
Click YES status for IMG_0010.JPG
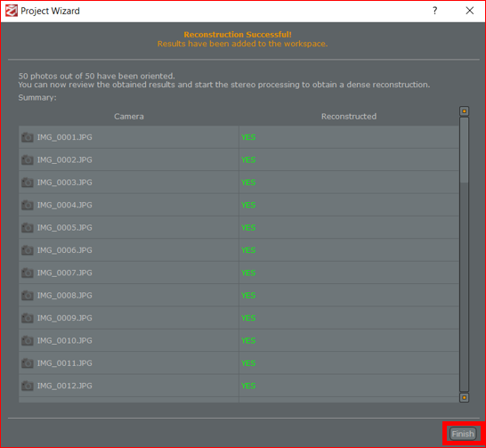248,341
